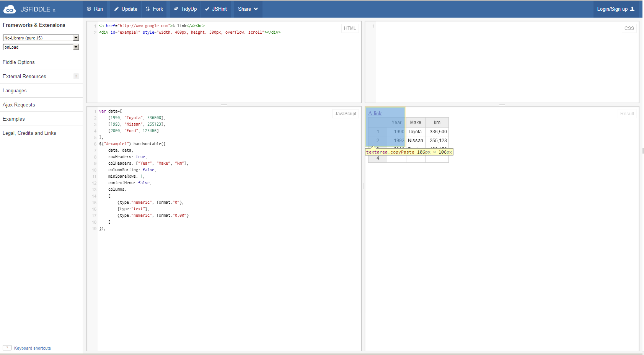
Task: Select the 1990 year cell
Action: click(x=396, y=132)
